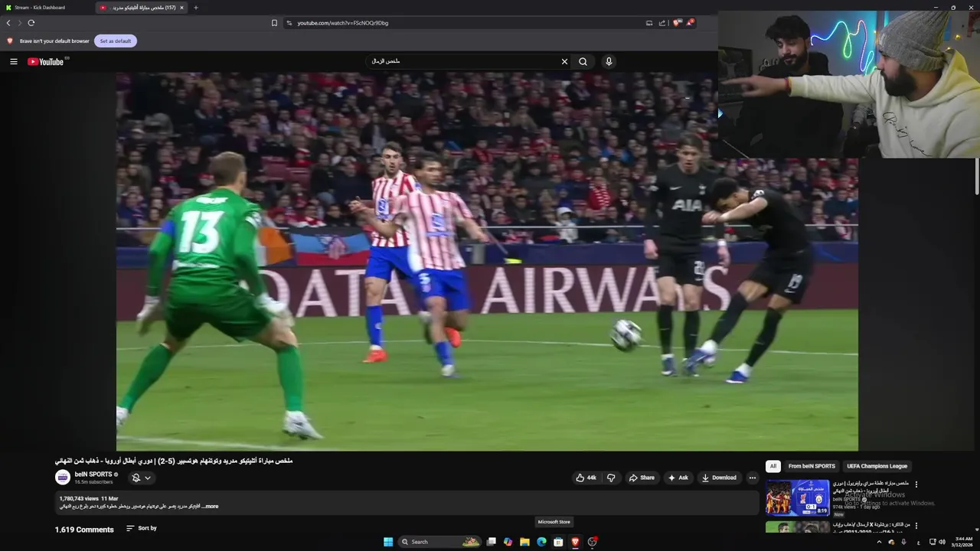Reload the page with refresh icon
The height and width of the screenshot is (551, 980).
click(31, 23)
